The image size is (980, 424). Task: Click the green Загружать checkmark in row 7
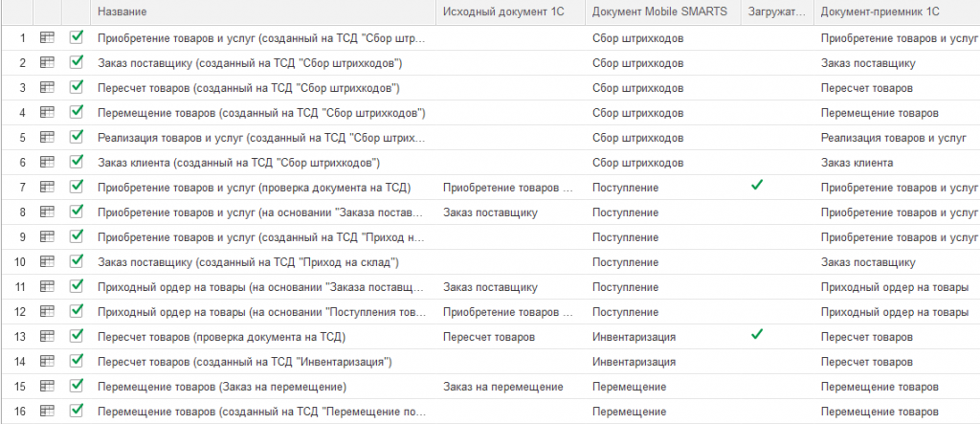[x=757, y=185]
